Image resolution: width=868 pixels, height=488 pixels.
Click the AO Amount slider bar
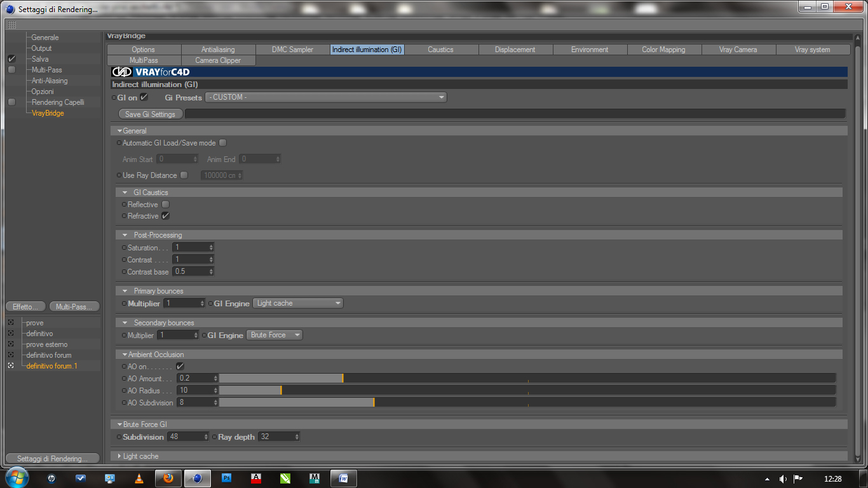tap(527, 379)
